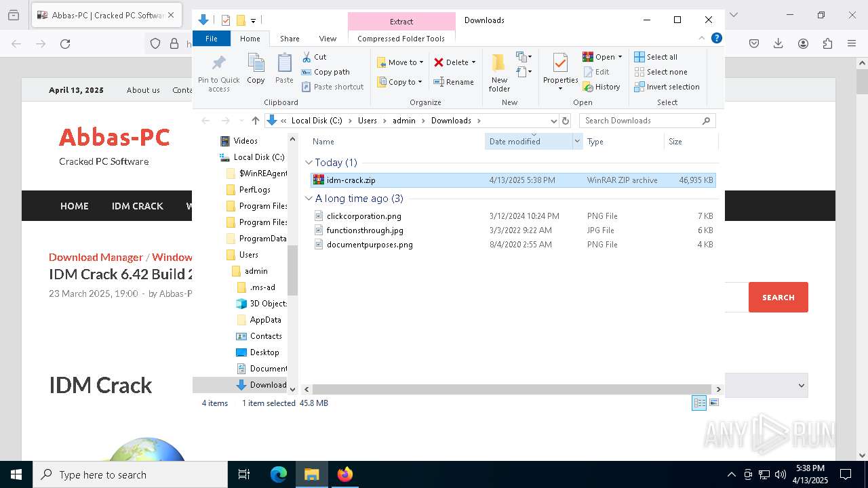Click the Edit command in Open group
The height and width of the screenshot is (488, 868).
tap(595, 72)
